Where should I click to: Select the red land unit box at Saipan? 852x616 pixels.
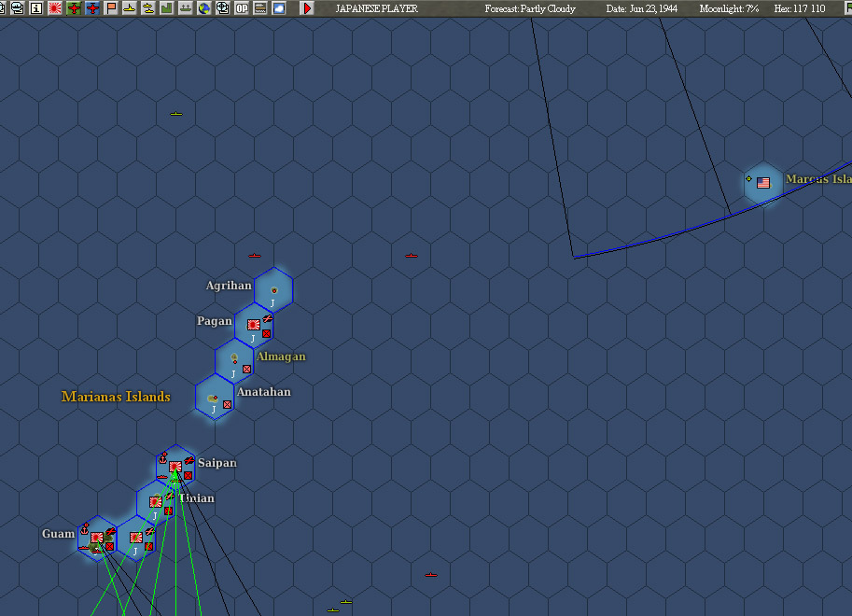188,475
